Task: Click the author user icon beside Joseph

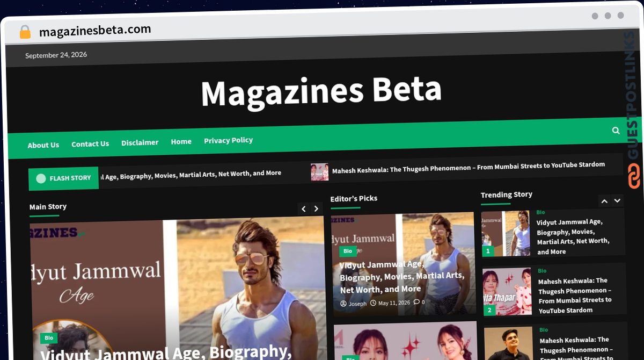Action: tap(343, 304)
